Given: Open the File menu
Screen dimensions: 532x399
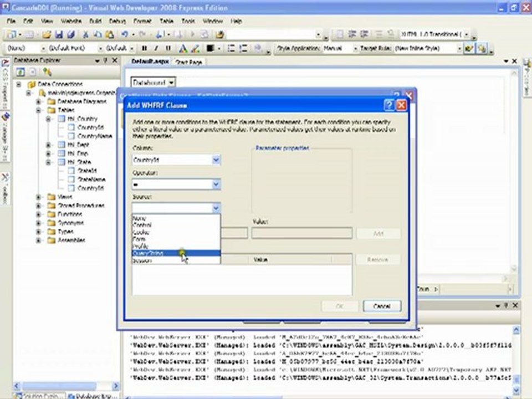Looking at the screenshot, I should pyautogui.click(x=11, y=21).
